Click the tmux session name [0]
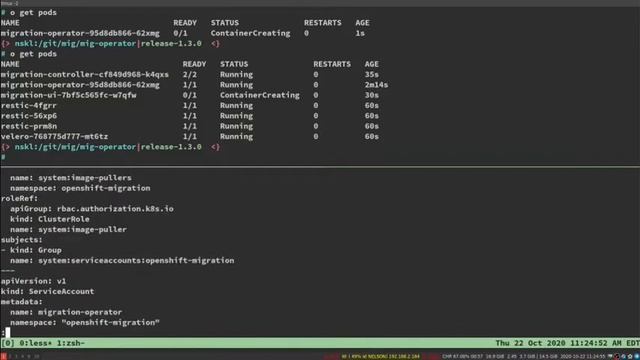The image size is (640, 360). coord(8,343)
